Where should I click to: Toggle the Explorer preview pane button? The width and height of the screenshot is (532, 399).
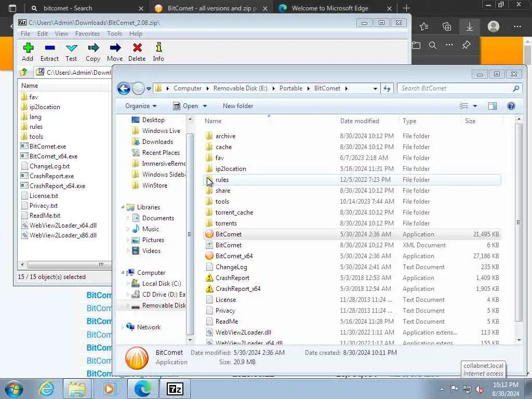[493, 106]
